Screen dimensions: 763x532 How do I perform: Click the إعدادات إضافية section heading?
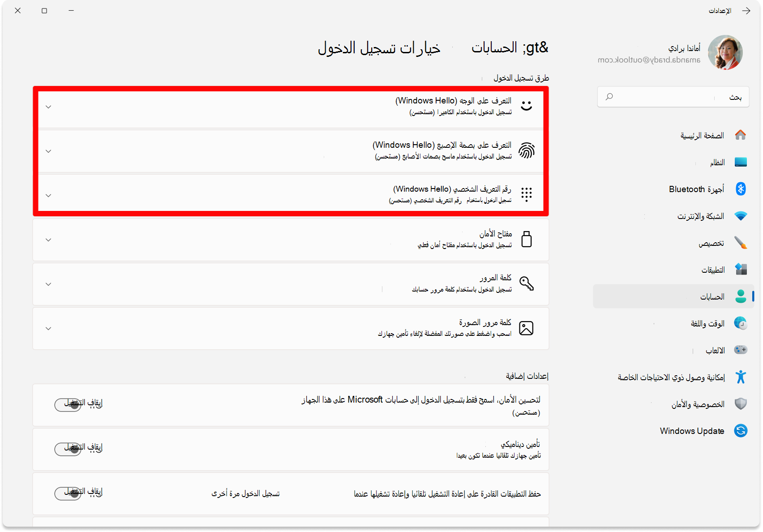click(527, 376)
